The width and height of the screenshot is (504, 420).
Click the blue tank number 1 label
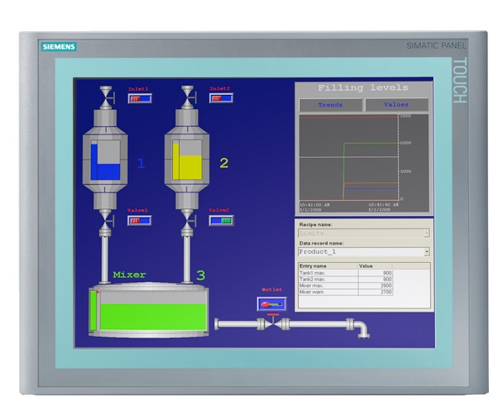[x=141, y=163]
